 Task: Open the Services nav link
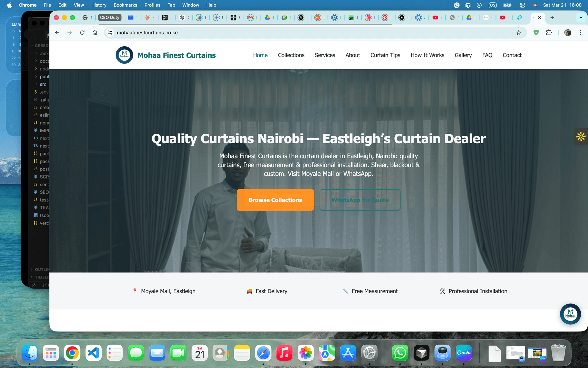pyautogui.click(x=325, y=55)
